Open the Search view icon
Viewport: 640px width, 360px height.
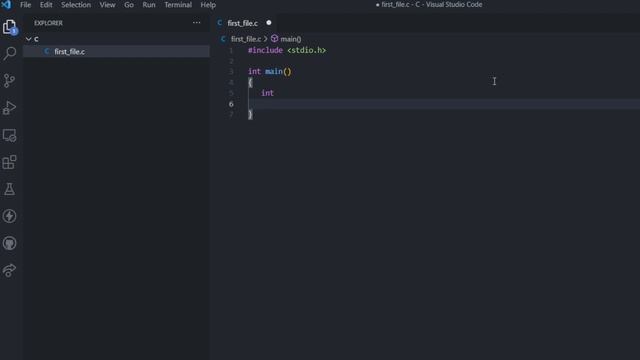click(9, 53)
